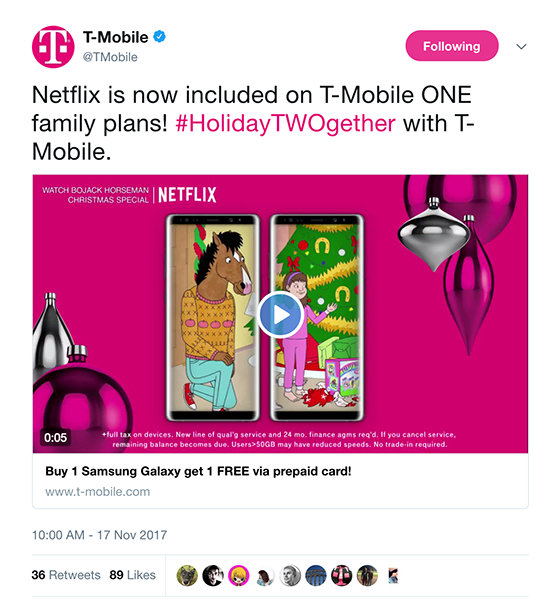The height and width of the screenshot is (604, 560).
Task: Click the black-and-white portrait liker avatar
Action: (x=290, y=575)
